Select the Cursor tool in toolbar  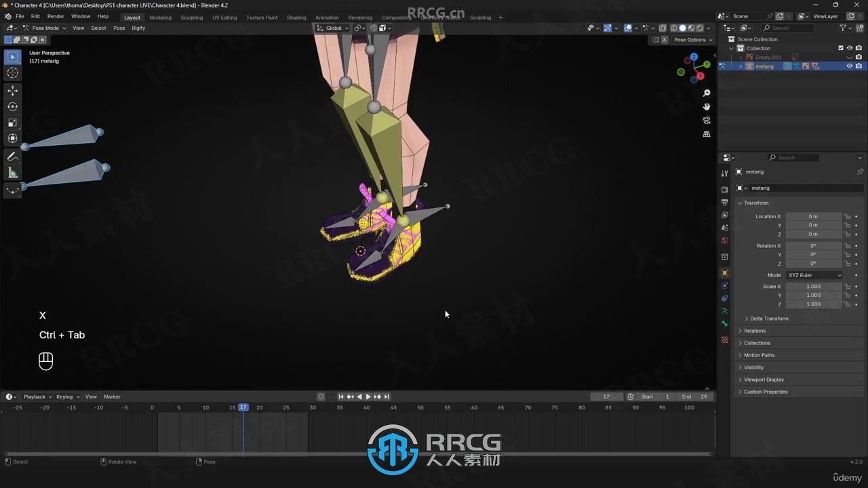12,73
